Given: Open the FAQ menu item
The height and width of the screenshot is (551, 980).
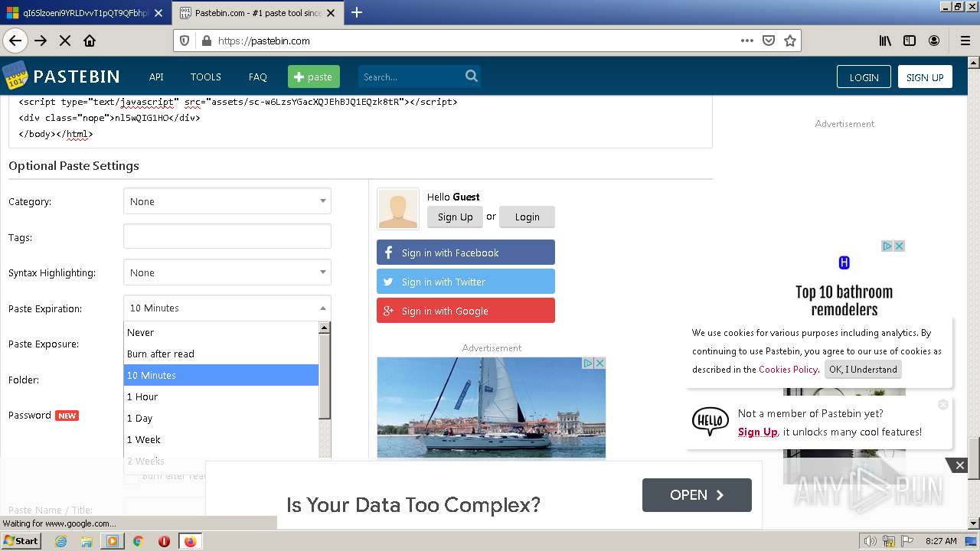Looking at the screenshot, I should pyautogui.click(x=257, y=77).
